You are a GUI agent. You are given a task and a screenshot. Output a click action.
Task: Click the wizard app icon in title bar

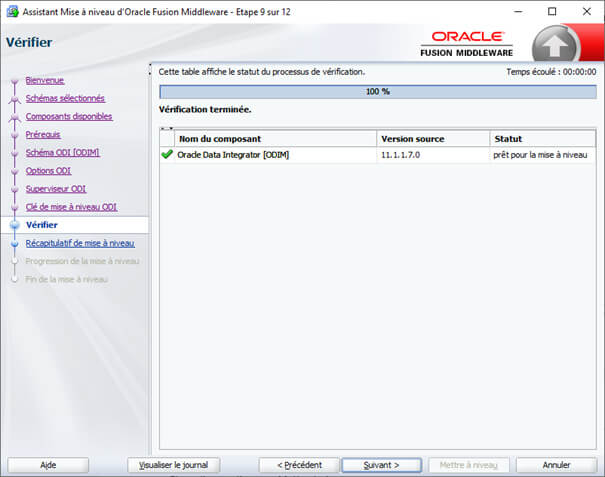pyautogui.click(x=12, y=12)
